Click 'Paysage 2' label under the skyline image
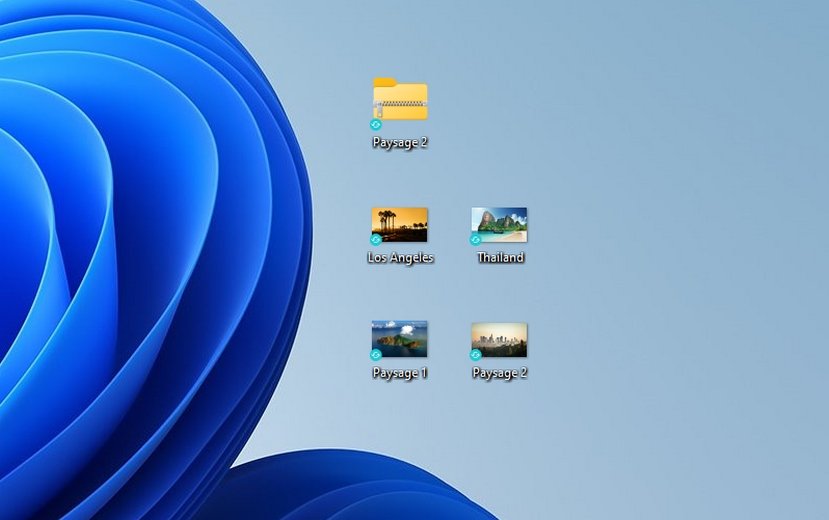Image resolution: width=829 pixels, height=520 pixels. pyautogui.click(x=500, y=373)
